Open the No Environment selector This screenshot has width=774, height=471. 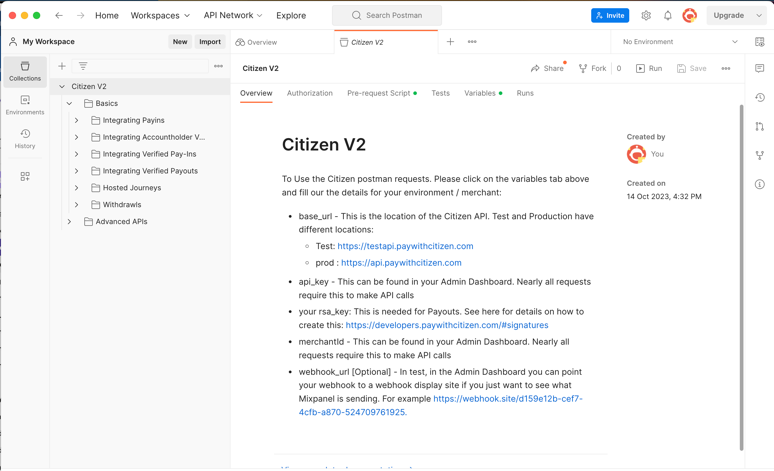point(680,42)
